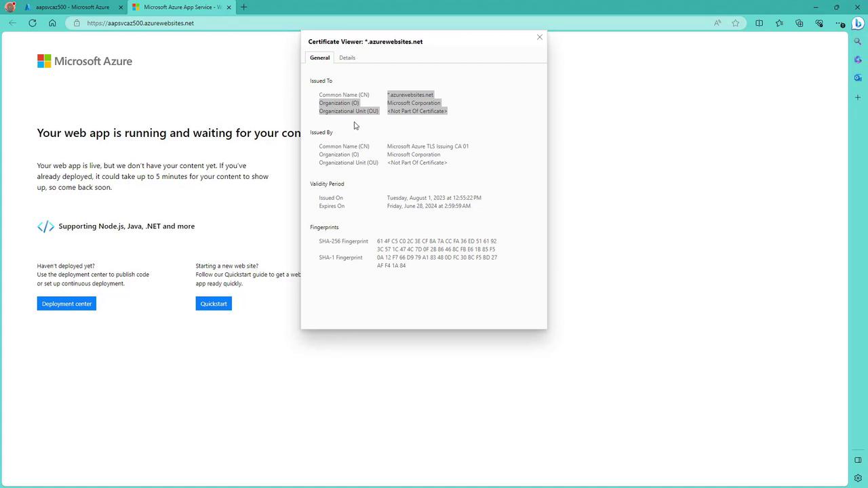Click the "Starting a new web site?" text
The image size is (868, 488).
227,266
